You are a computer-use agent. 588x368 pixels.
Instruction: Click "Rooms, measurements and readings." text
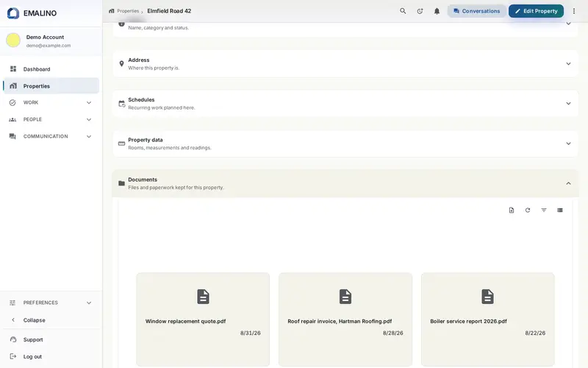[170, 148]
